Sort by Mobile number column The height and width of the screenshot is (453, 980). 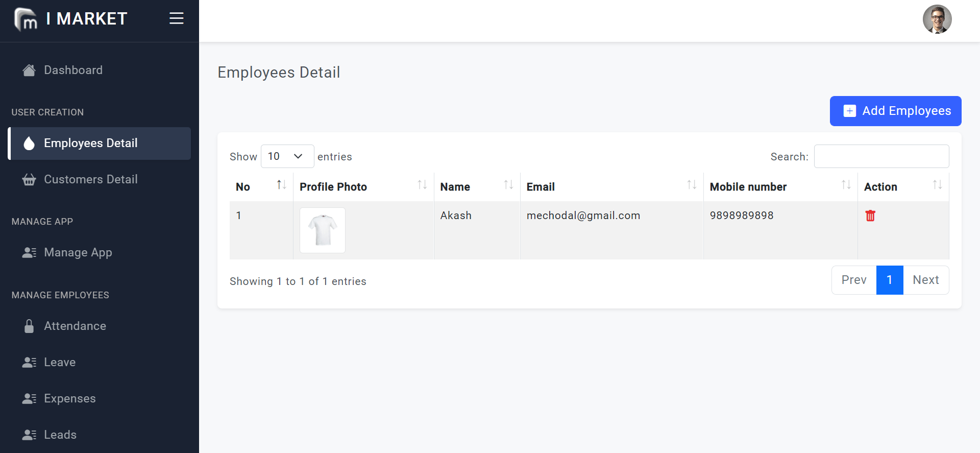pyautogui.click(x=845, y=185)
